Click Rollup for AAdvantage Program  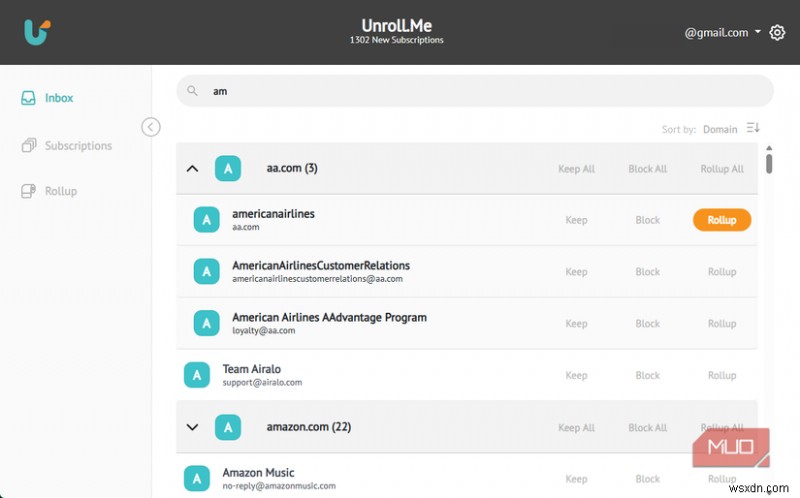click(x=722, y=323)
